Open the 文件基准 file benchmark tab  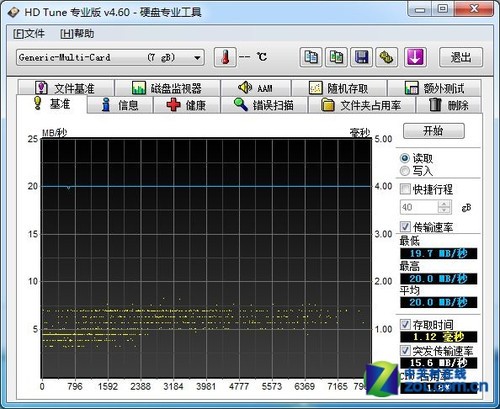[x=66, y=88]
